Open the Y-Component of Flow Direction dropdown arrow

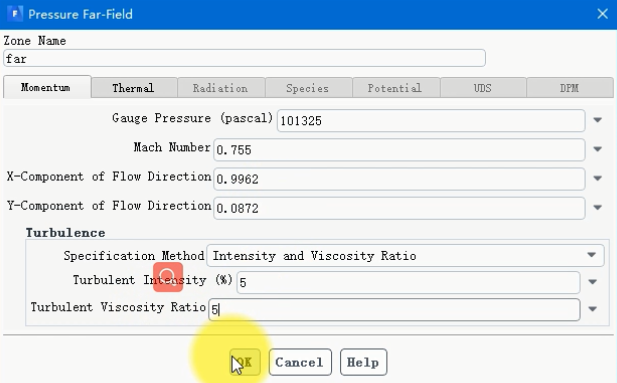(598, 207)
